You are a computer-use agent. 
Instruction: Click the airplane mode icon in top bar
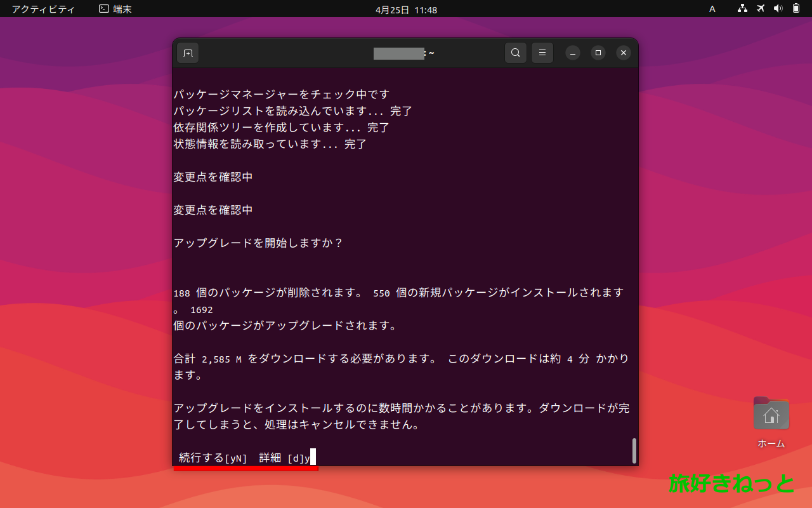760,9
